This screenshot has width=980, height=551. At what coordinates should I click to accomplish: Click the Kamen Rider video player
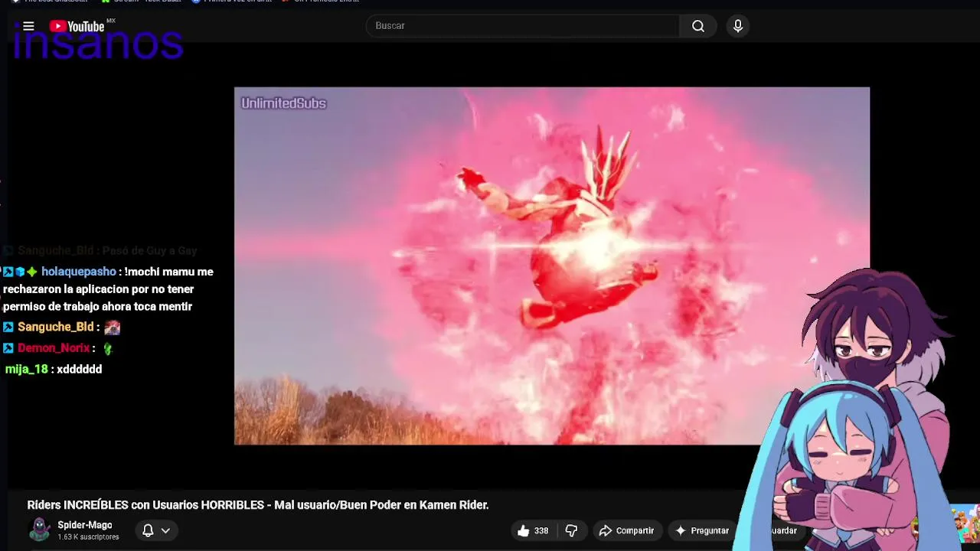click(551, 266)
